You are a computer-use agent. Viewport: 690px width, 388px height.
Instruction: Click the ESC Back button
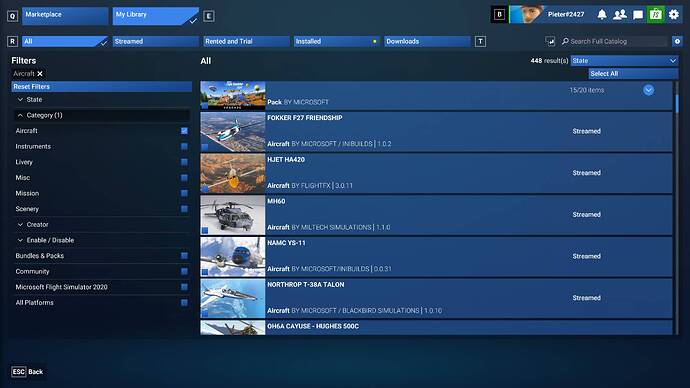coord(27,372)
